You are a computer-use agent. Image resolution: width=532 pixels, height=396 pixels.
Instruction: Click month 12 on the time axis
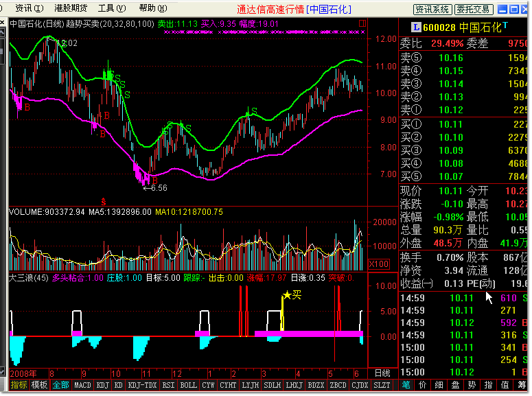pos(177,373)
